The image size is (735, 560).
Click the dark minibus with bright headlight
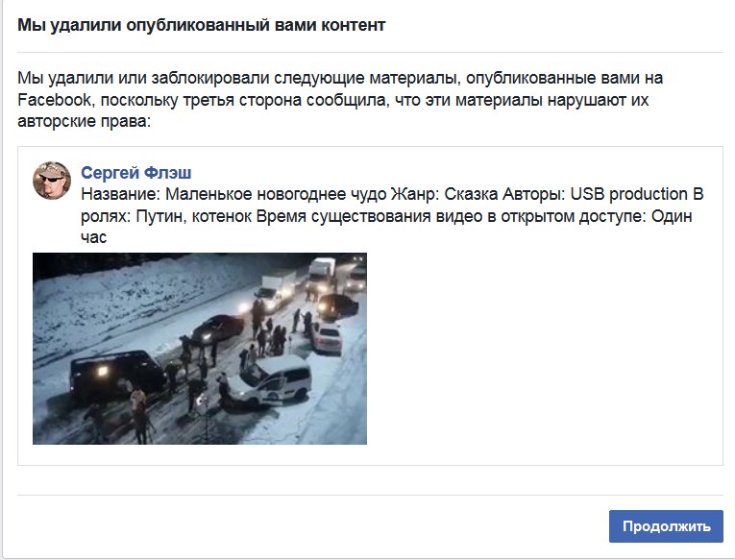pyautogui.click(x=117, y=376)
